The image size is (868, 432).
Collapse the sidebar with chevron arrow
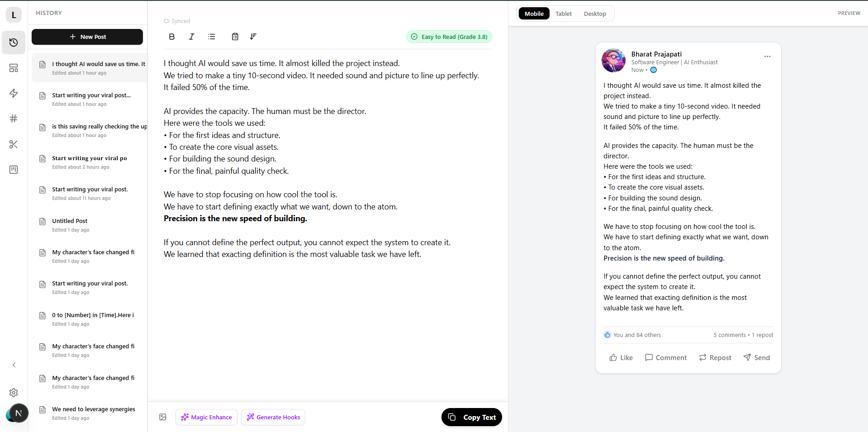[x=14, y=365]
